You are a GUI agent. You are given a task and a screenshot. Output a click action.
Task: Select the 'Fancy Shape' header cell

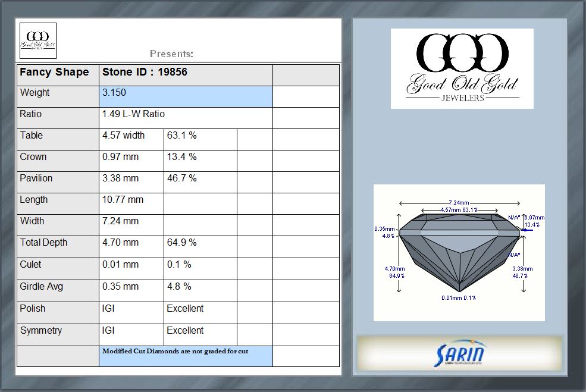click(x=58, y=75)
